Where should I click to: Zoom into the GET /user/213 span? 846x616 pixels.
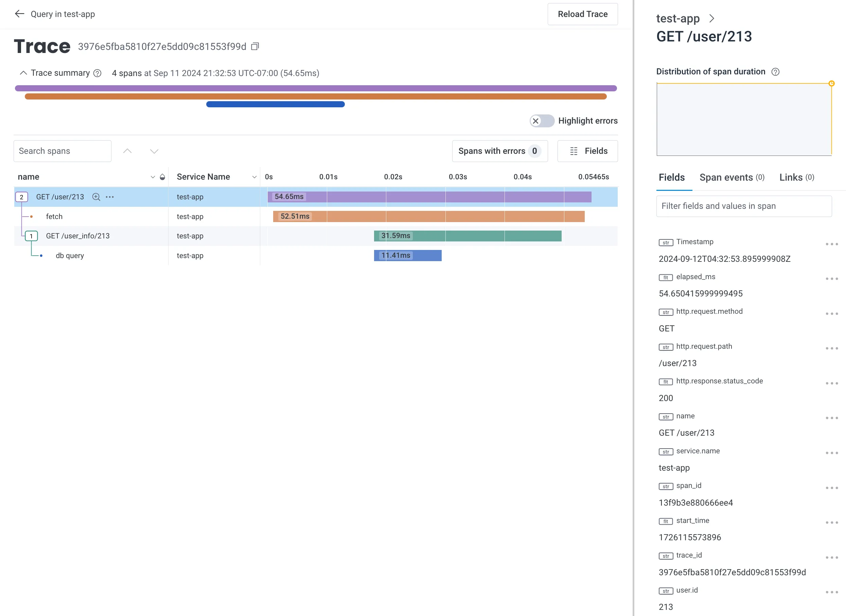pyautogui.click(x=96, y=197)
